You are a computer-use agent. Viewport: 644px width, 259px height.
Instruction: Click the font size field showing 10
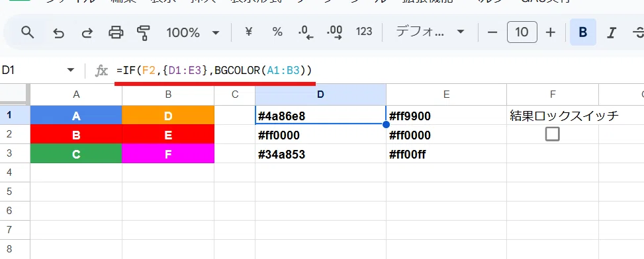[x=522, y=32]
